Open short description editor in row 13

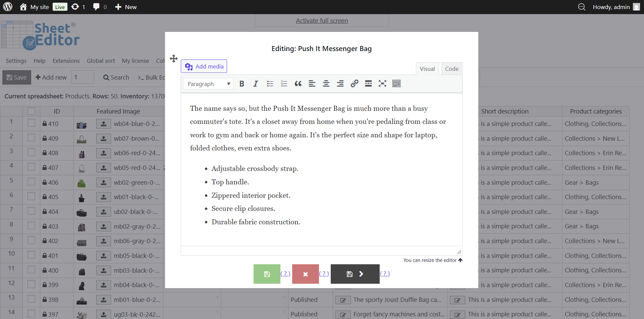click(x=457, y=300)
